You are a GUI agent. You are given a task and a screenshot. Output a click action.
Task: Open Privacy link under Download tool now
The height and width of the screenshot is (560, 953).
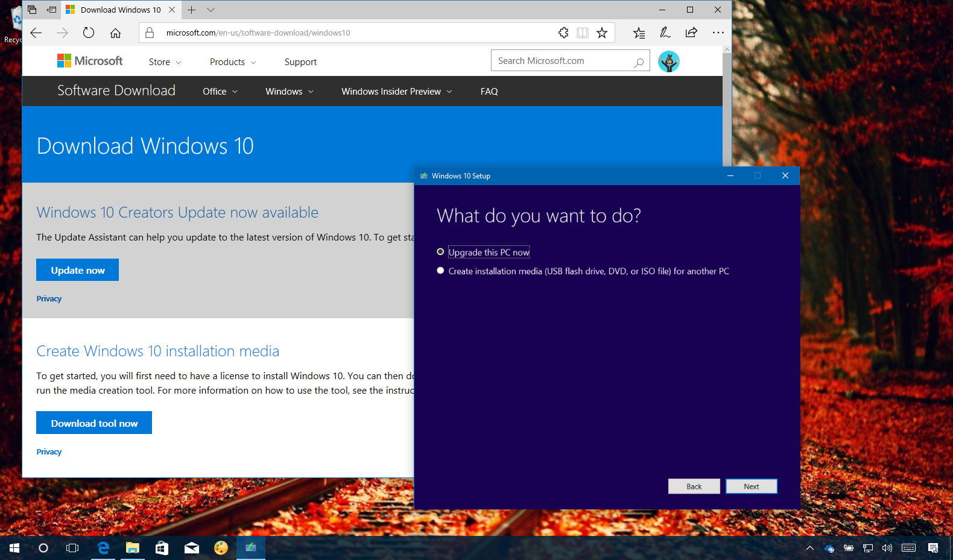(49, 452)
